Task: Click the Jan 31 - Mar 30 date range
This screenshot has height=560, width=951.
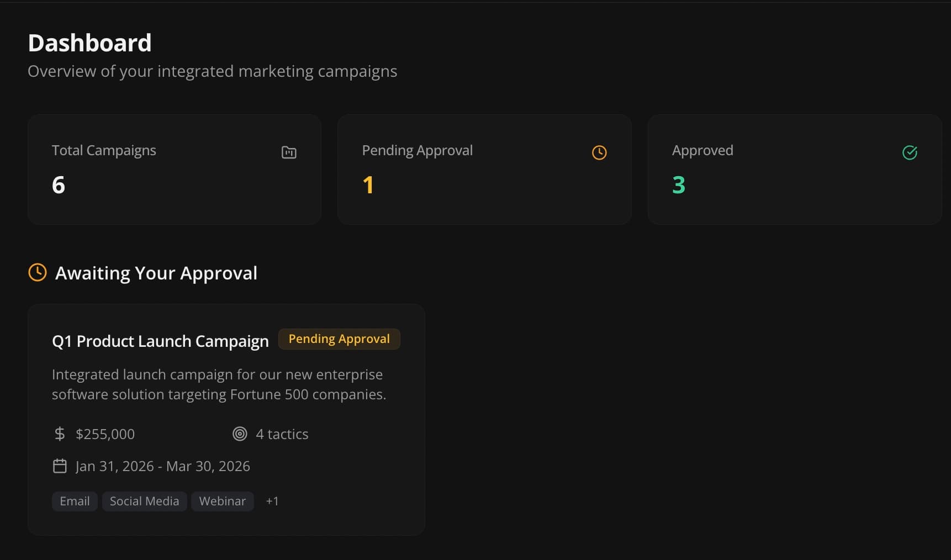Action: [163, 466]
